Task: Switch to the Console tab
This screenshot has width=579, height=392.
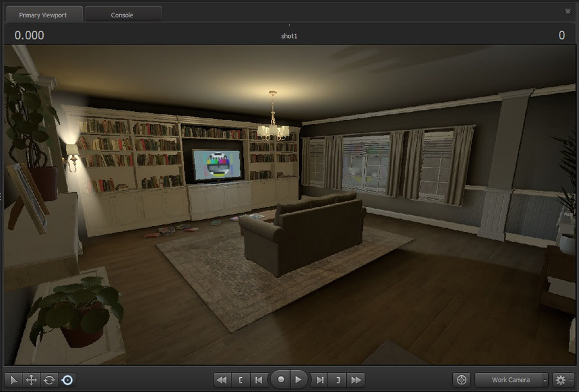Action: 122,15
